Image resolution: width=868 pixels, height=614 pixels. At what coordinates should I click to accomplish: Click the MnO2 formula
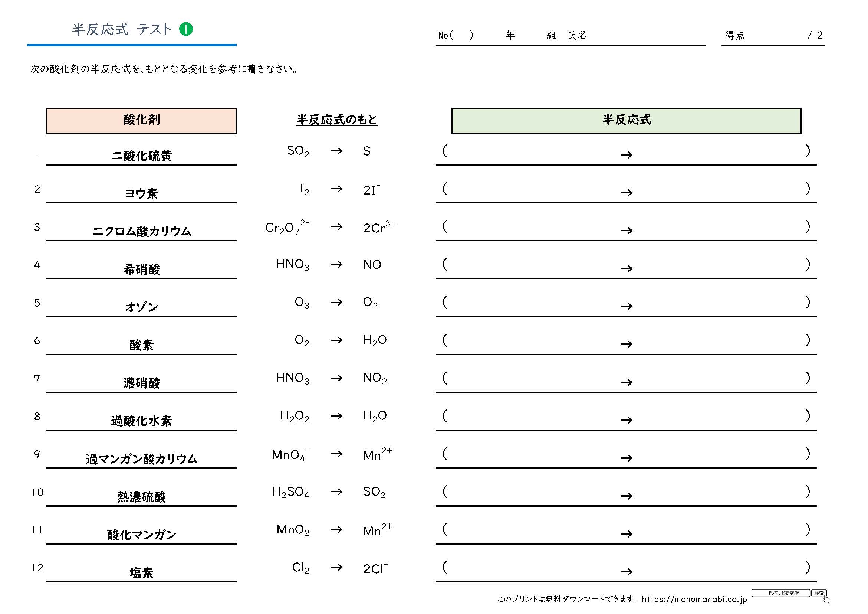point(293,530)
